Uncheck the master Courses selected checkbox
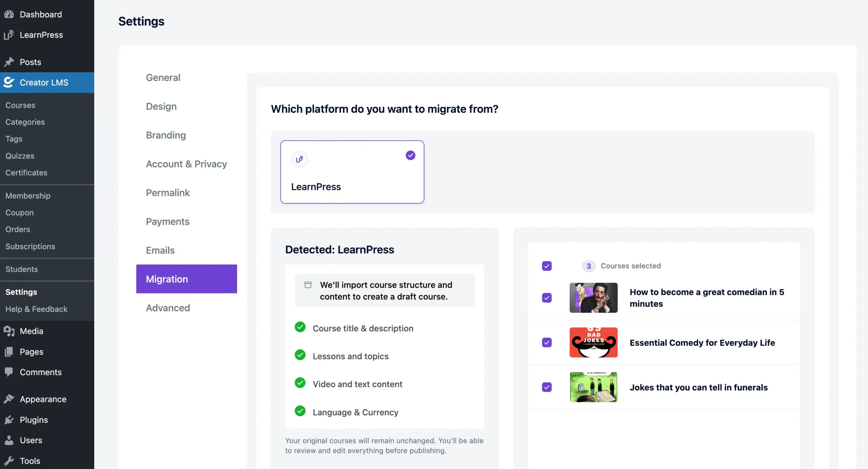 coord(547,266)
